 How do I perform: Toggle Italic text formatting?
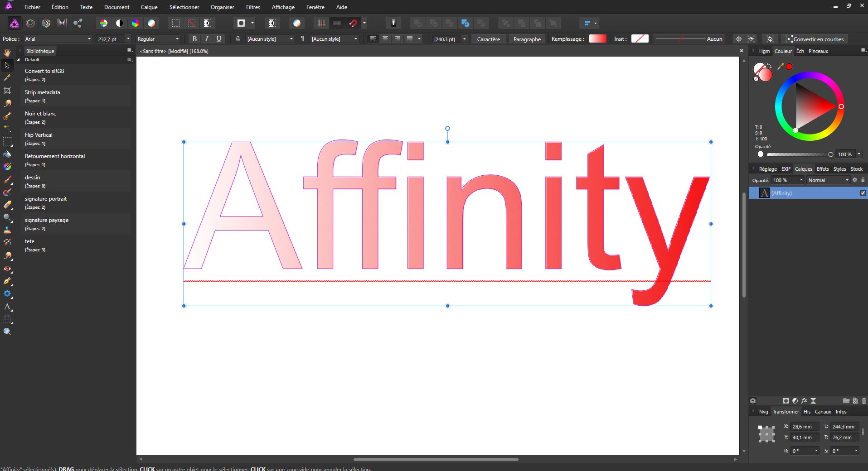[207, 39]
